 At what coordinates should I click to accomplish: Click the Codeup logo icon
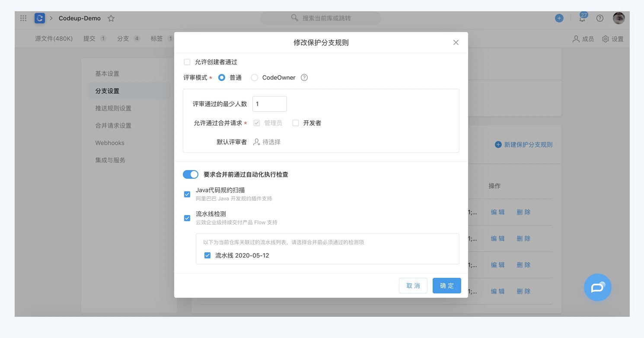pos(40,18)
